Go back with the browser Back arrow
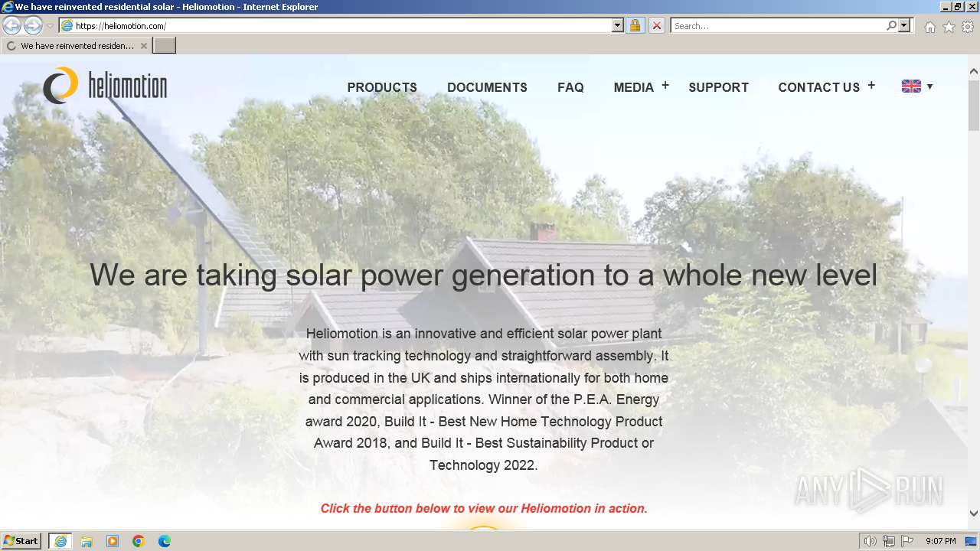 tap(11, 26)
